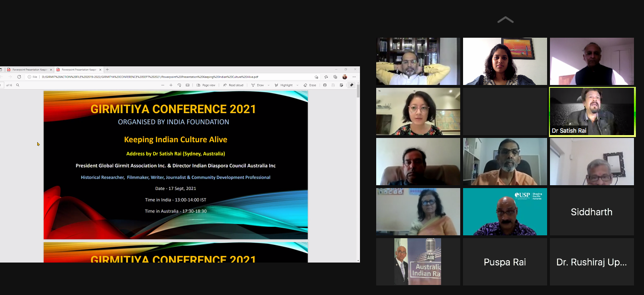The height and width of the screenshot is (295, 644).
Task: Select the Erase tool
Action: (310, 85)
